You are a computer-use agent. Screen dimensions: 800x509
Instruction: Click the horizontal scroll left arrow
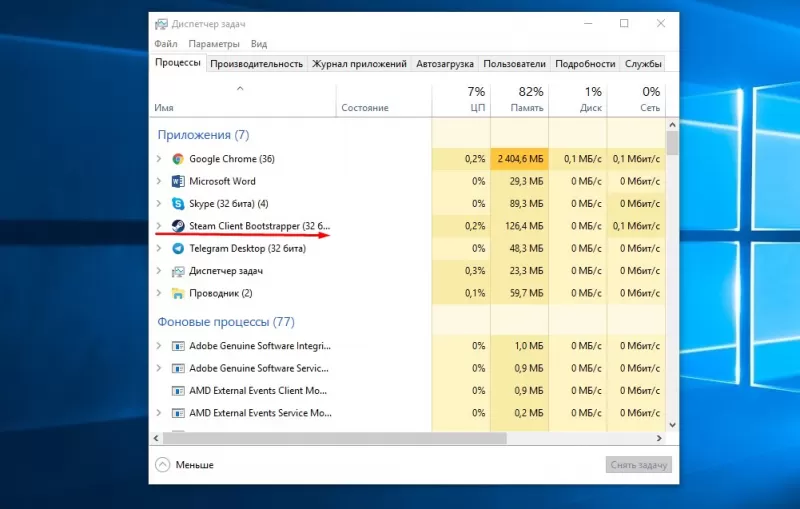click(x=156, y=438)
